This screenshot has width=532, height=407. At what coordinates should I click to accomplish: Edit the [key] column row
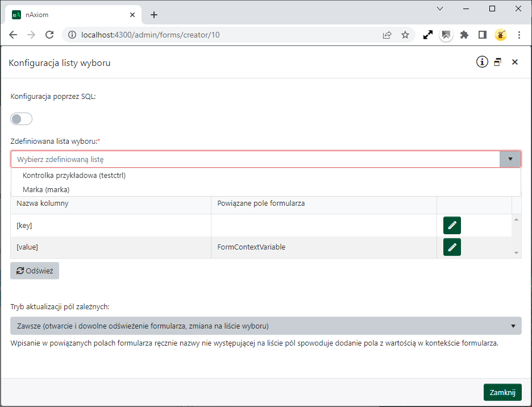(x=452, y=225)
